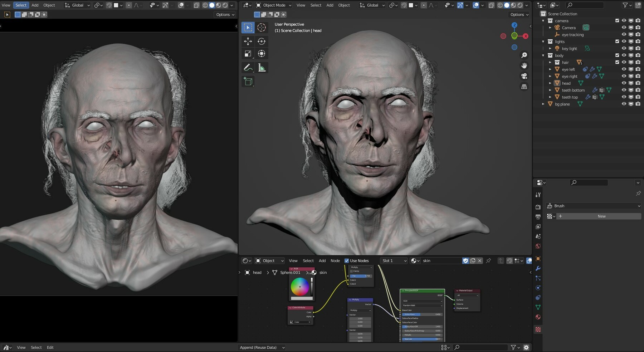Uncheck Use Nodes in the shader editor header
The width and height of the screenshot is (644, 352).
(x=347, y=260)
